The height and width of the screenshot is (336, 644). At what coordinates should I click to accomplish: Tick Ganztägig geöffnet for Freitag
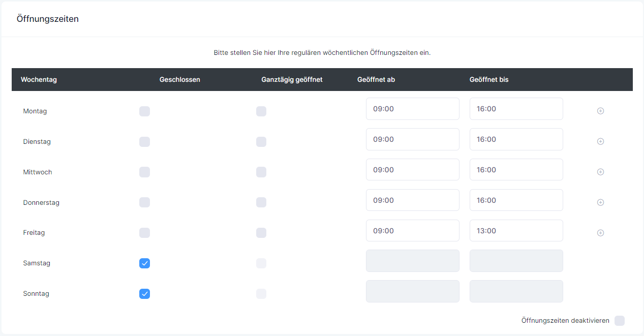pyautogui.click(x=261, y=233)
